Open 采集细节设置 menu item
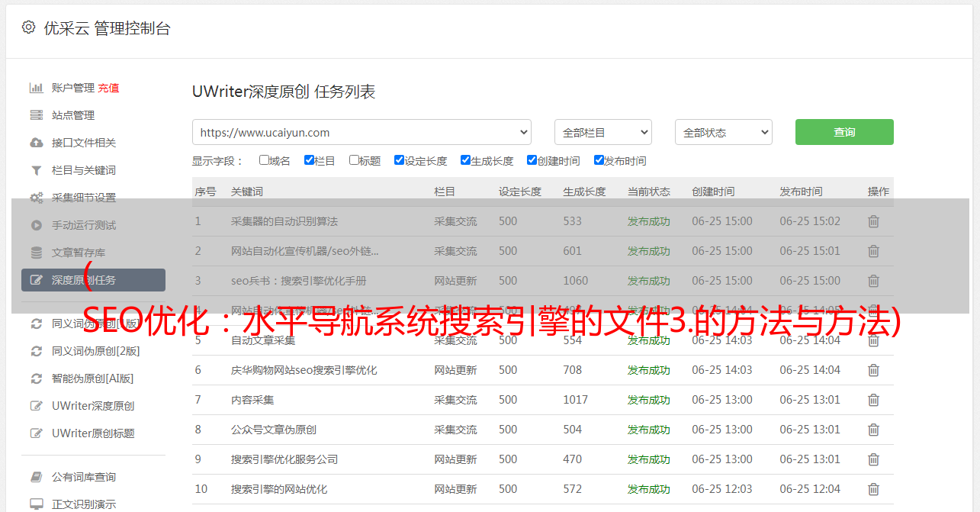This screenshot has width=980, height=512. coord(84,198)
